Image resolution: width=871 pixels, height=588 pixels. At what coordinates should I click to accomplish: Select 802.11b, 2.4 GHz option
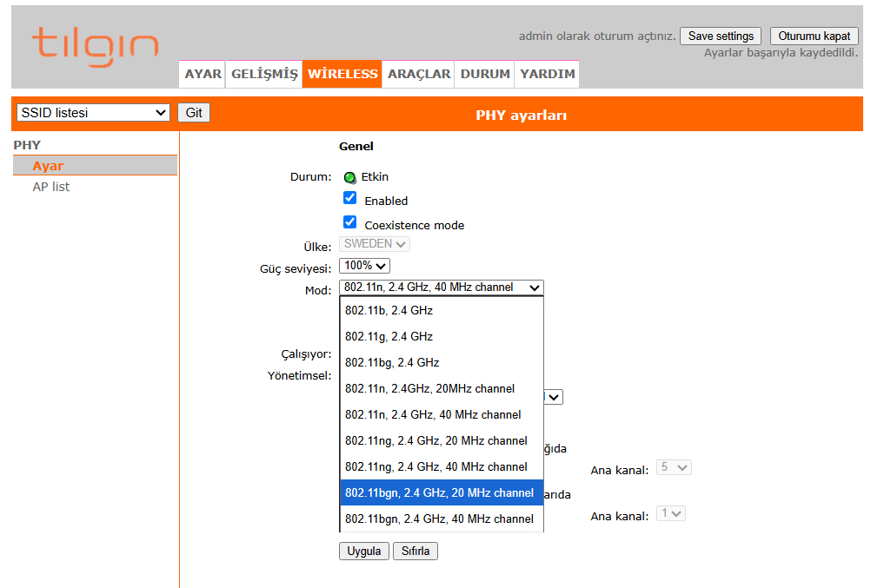442,310
